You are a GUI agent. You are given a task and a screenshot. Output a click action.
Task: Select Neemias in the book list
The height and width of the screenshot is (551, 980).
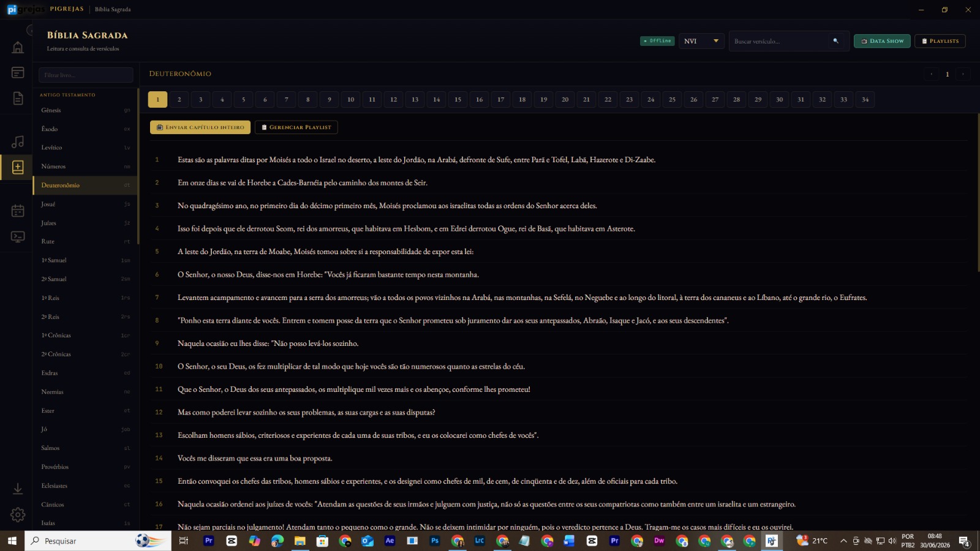(85, 392)
